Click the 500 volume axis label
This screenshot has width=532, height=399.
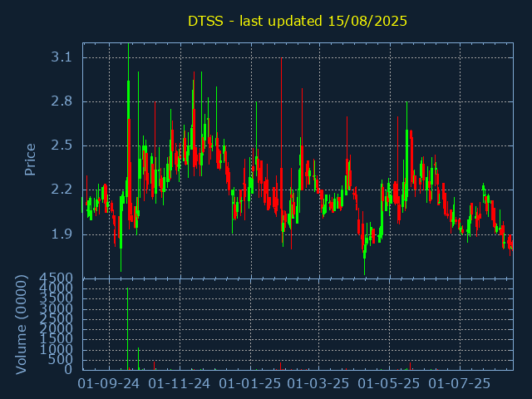click(61, 360)
